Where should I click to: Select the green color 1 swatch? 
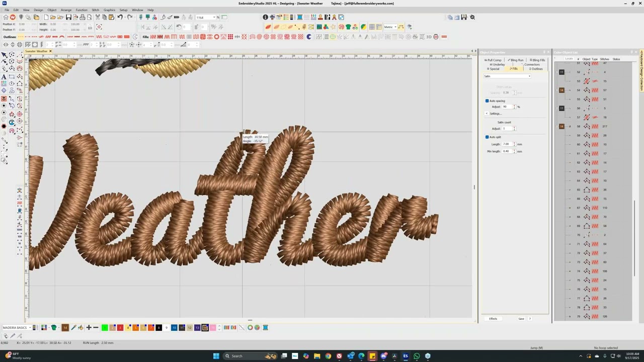105,328
